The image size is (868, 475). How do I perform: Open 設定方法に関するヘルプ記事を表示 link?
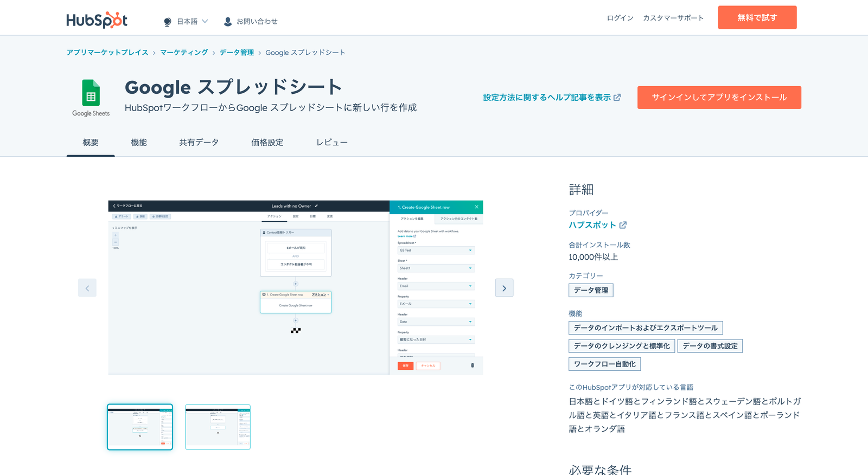click(547, 98)
